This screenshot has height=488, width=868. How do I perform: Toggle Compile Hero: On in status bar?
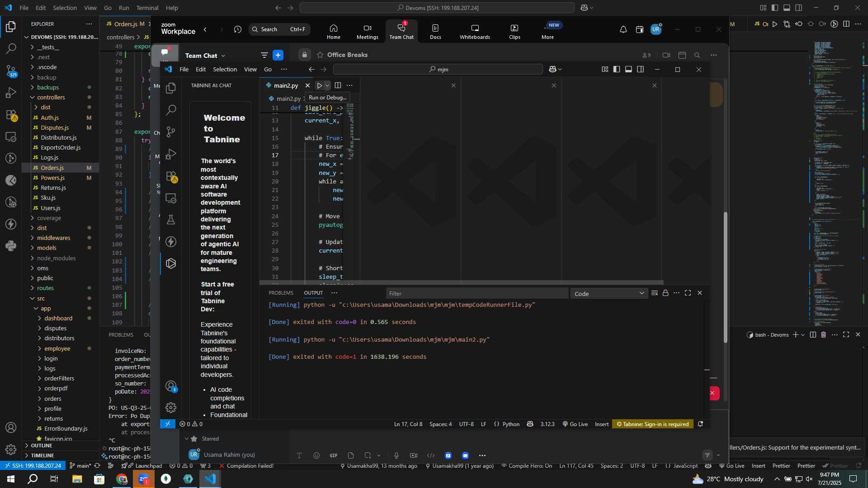[527, 466]
